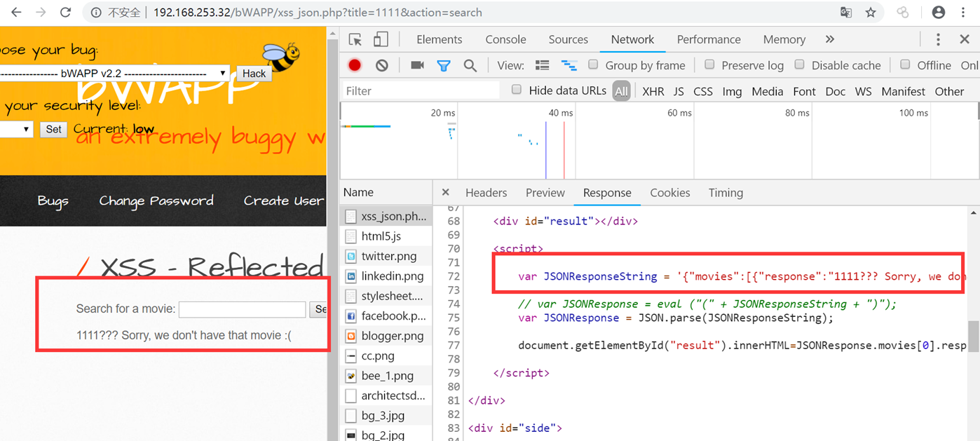Click the network overview timeline
Viewport: 980px width, 441px height.
click(659, 140)
